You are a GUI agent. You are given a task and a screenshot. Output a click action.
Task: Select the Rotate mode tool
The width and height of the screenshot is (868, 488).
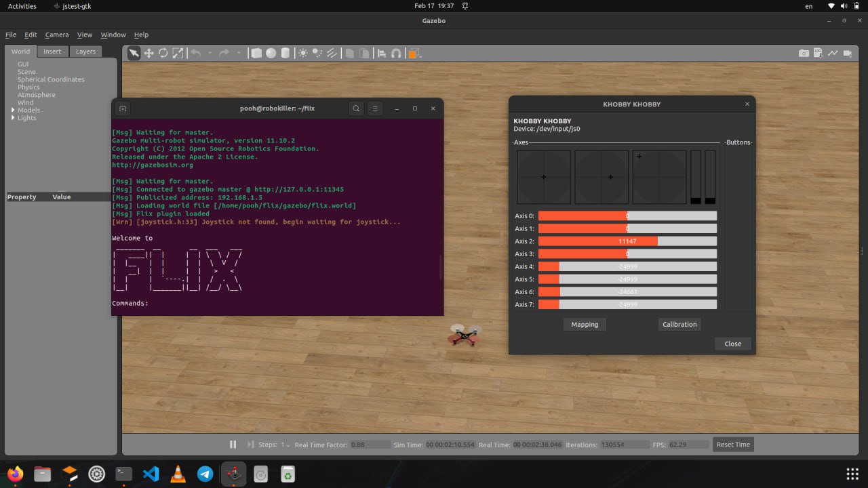coord(163,53)
